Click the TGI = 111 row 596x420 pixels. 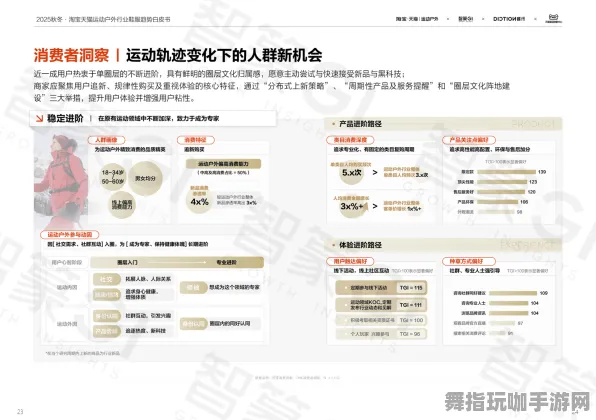[x=381, y=305]
